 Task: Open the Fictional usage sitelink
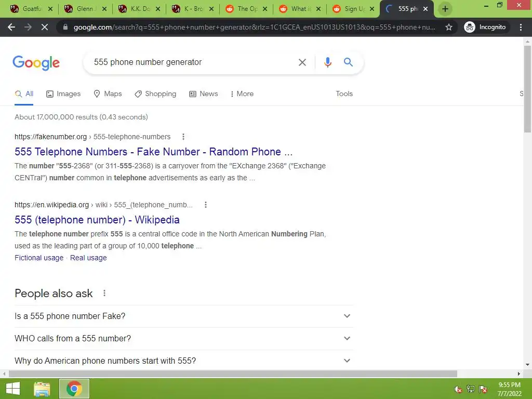[x=39, y=258]
